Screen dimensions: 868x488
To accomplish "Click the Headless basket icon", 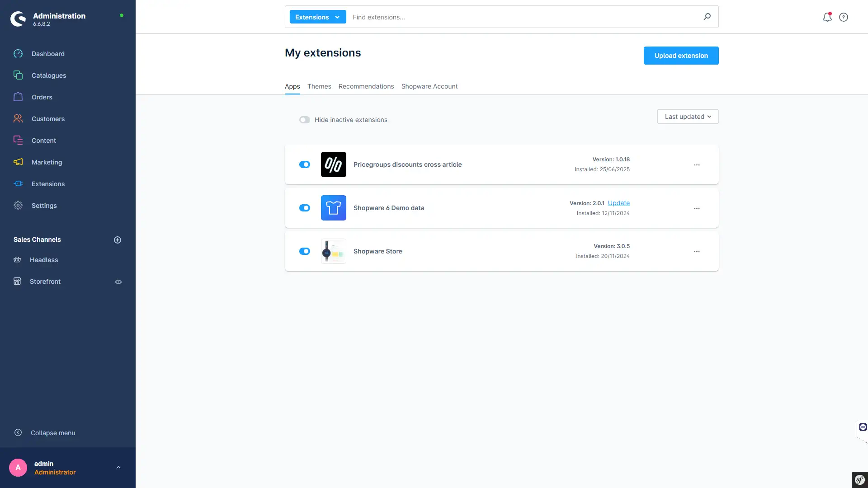I will click(x=17, y=260).
